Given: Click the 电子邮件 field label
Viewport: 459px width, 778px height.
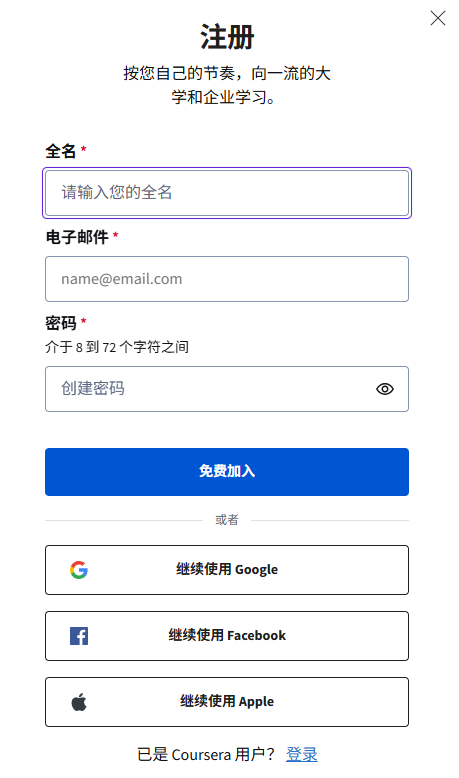Looking at the screenshot, I should click(77, 237).
